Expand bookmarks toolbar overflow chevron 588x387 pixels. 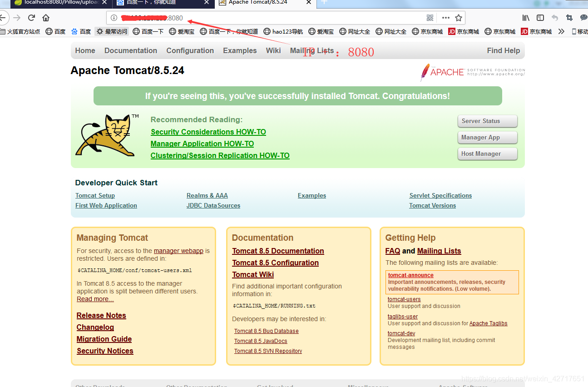[x=561, y=31]
